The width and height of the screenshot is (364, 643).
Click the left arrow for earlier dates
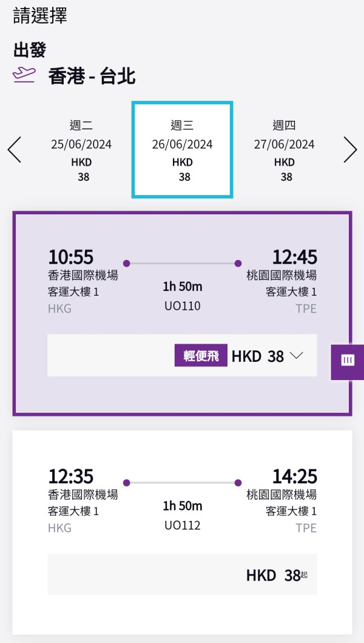point(15,149)
